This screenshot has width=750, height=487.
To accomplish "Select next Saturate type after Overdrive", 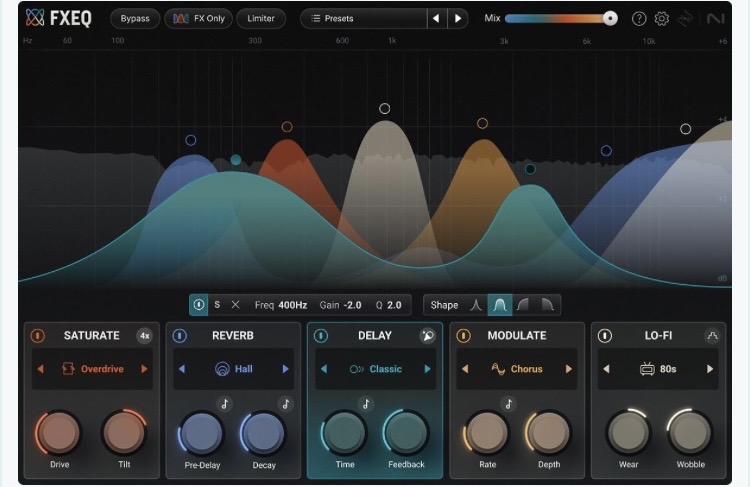I will [x=144, y=369].
